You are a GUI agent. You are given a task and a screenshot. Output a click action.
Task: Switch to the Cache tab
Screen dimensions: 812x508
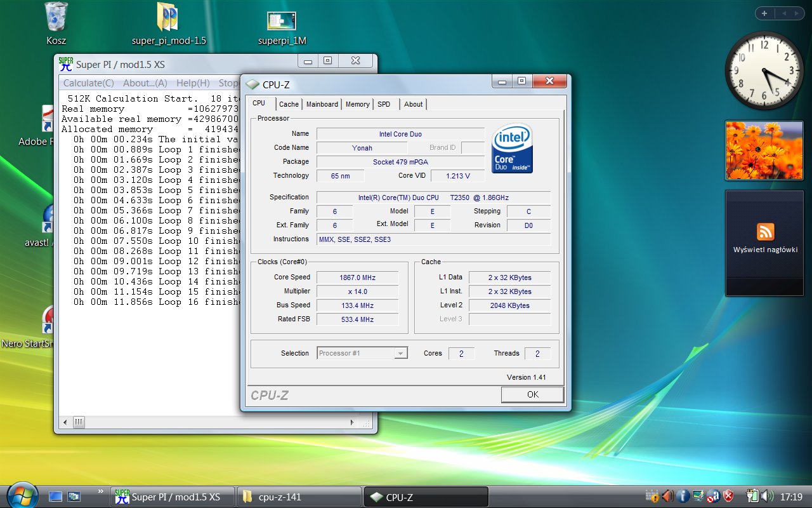289,104
